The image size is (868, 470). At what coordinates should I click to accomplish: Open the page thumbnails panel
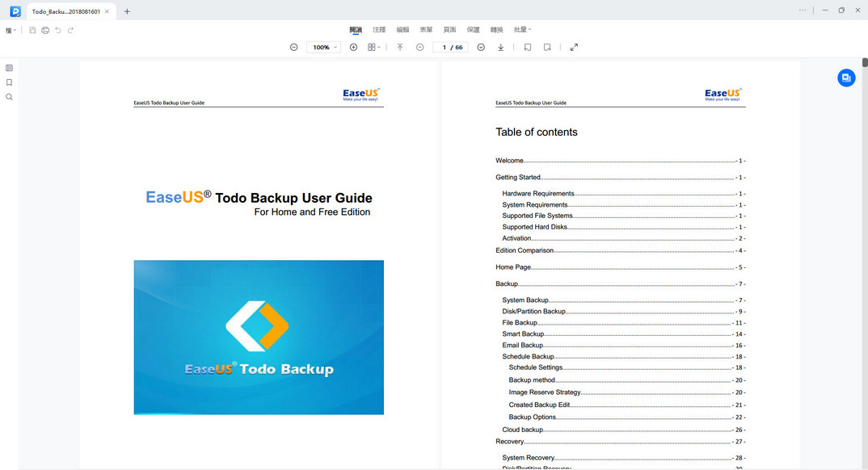click(9, 67)
